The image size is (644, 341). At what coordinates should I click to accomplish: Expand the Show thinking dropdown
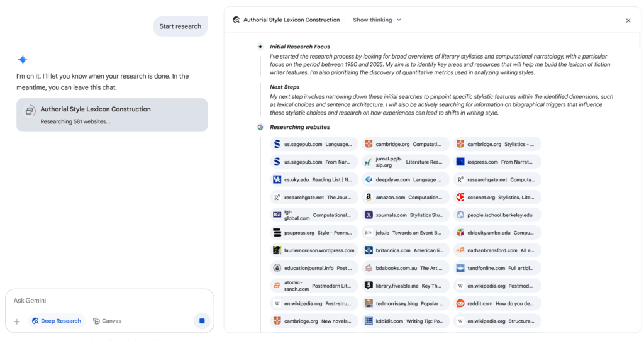coord(377,20)
